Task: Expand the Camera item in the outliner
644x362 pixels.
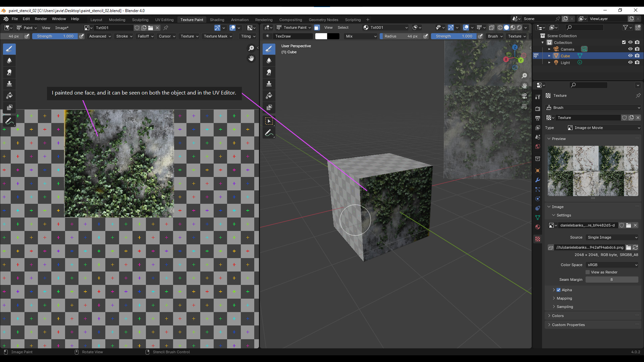Action: point(549,49)
